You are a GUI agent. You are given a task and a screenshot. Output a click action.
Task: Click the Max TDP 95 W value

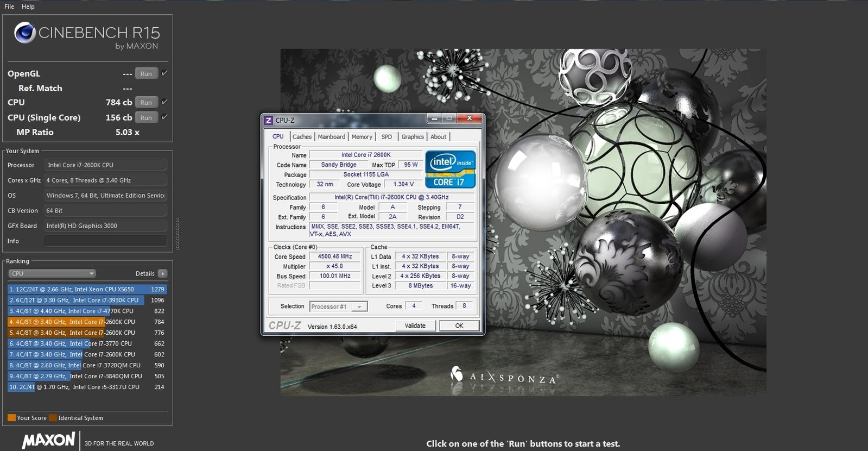[411, 165]
